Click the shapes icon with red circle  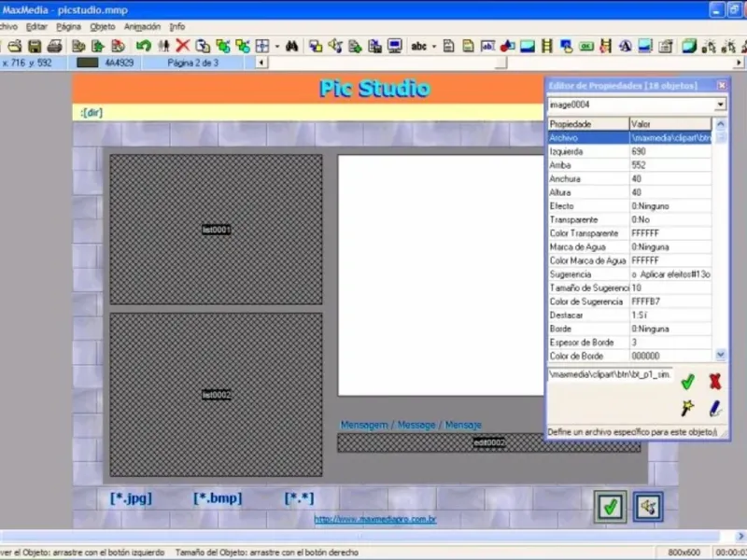pos(507,46)
